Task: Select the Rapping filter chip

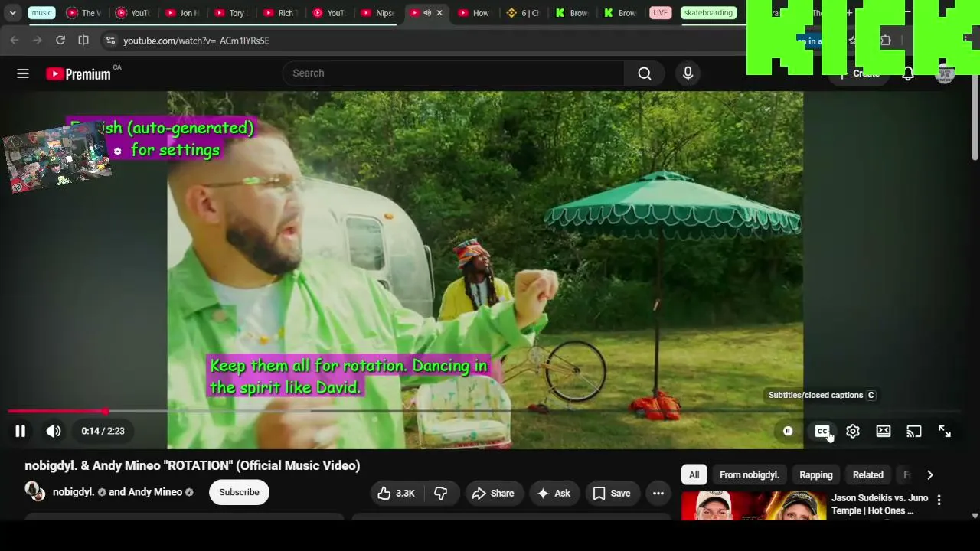Action: pos(816,475)
